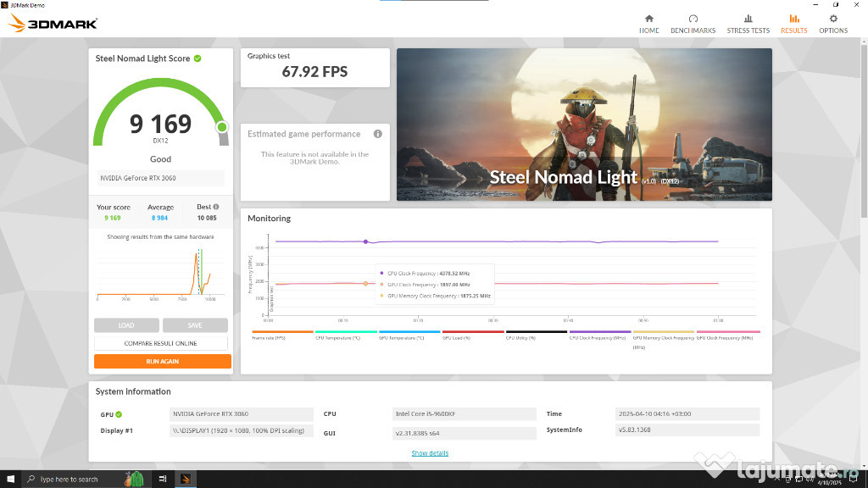Viewport: 868px width, 488px height.
Task: Click the Steel Nomad Light banner image
Action: click(x=584, y=125)
